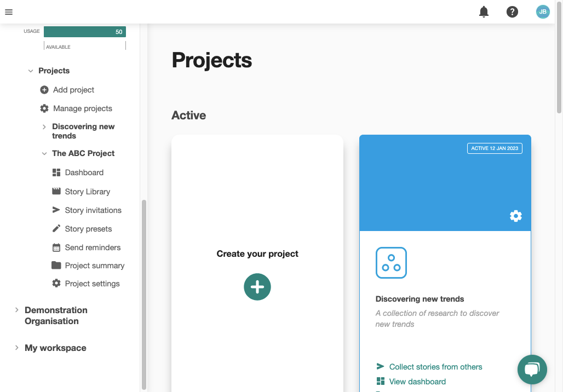563x392 pixels.
Task: Open the chat support bubble
Action: [x=532, y=370]
